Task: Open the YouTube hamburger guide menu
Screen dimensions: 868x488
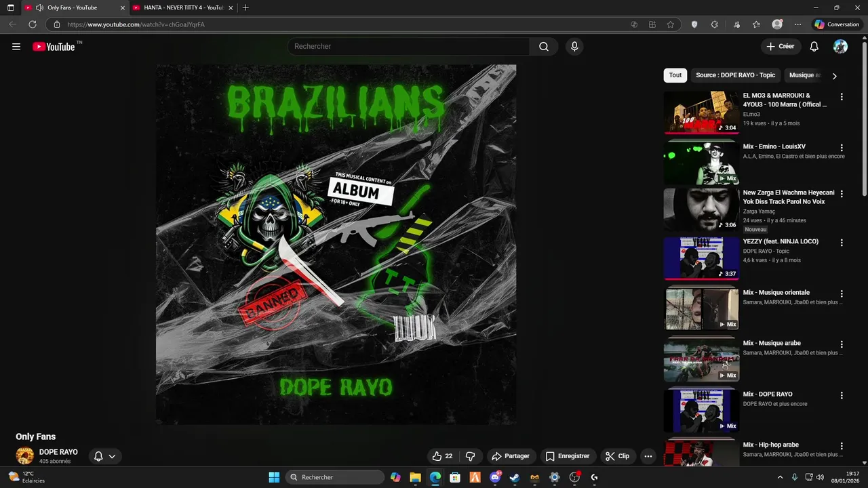Action: click(16, 47)
